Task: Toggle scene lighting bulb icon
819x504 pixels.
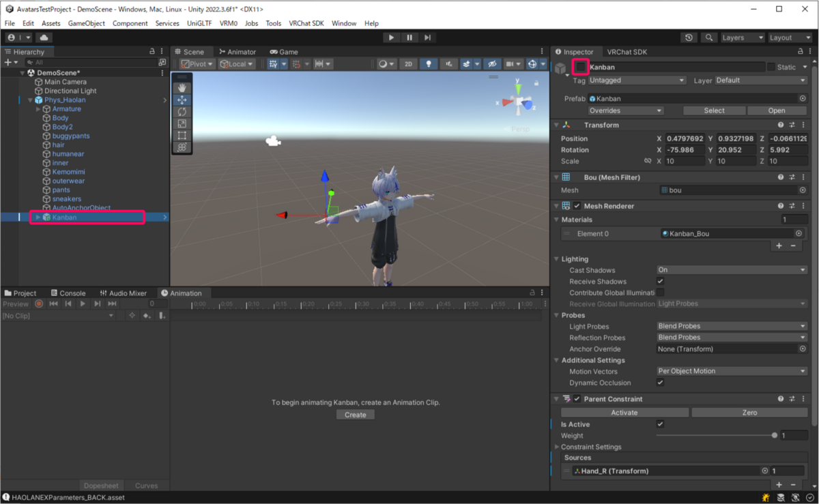Action: click(429, 63)
